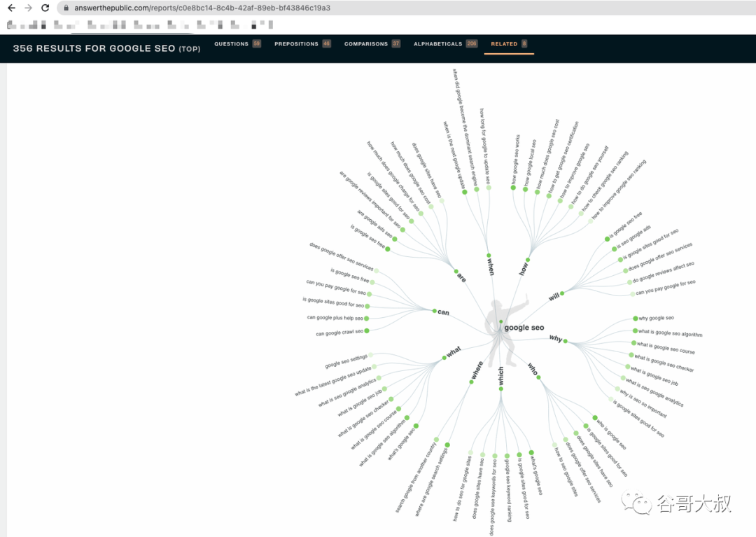Click the browser back arrow
Image resolution: width=756 pixels, height=537 pixels.
[12, 8]
